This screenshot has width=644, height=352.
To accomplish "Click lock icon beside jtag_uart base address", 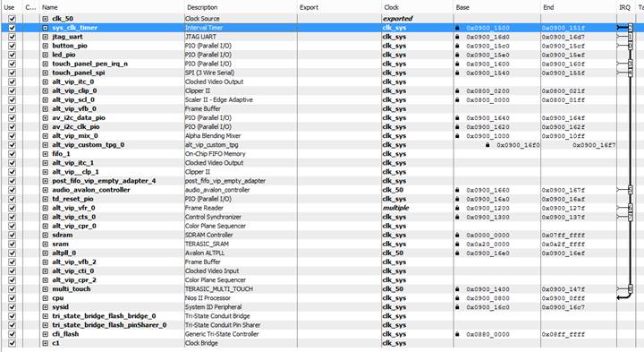I will (457, 37).
